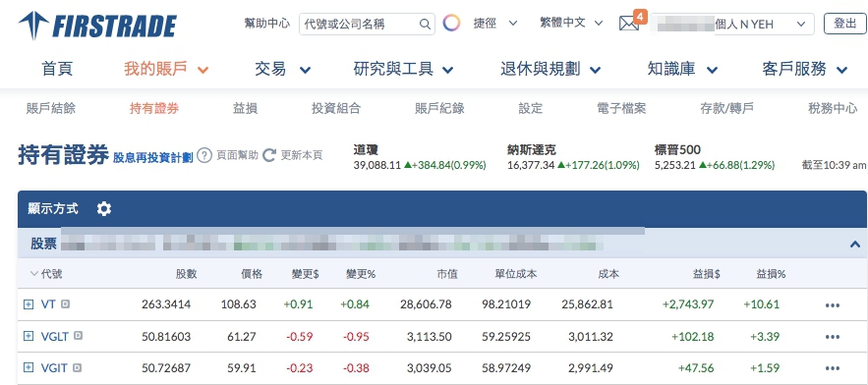Click DRIP badge next to VGLT

78,335
